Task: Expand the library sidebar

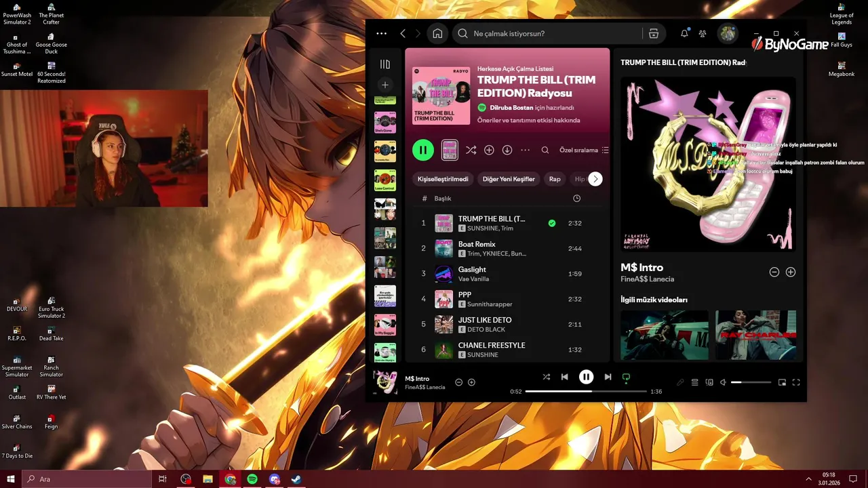Action: click(385, 64)
